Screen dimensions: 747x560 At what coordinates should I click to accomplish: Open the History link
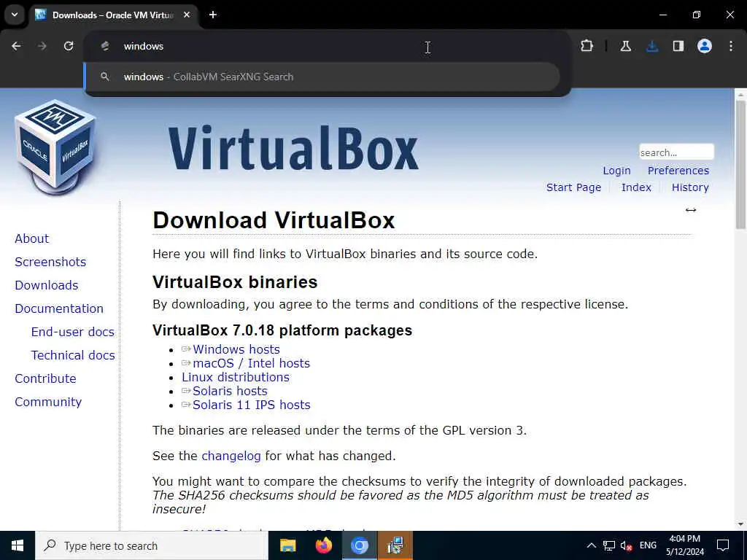pos(690,187)
